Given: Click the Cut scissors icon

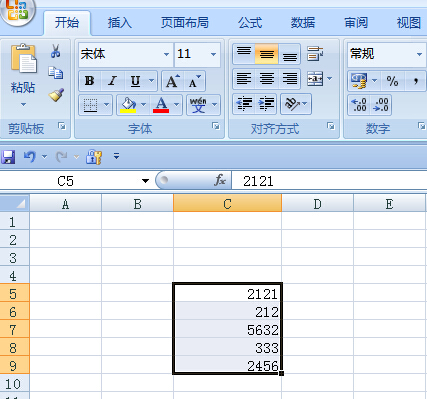Looking at the screenshot, I should (56, 51).
